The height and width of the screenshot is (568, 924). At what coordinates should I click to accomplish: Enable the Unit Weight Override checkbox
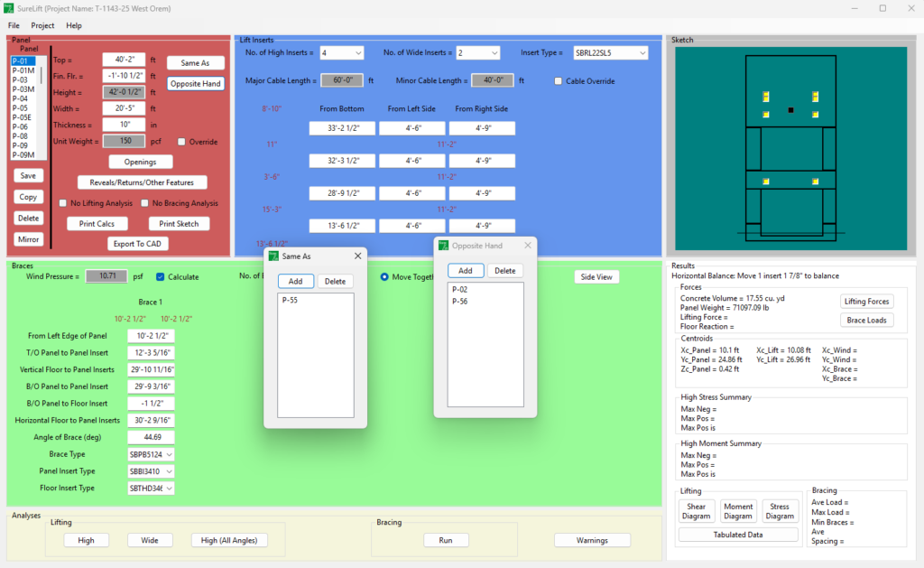click(182, 142)
